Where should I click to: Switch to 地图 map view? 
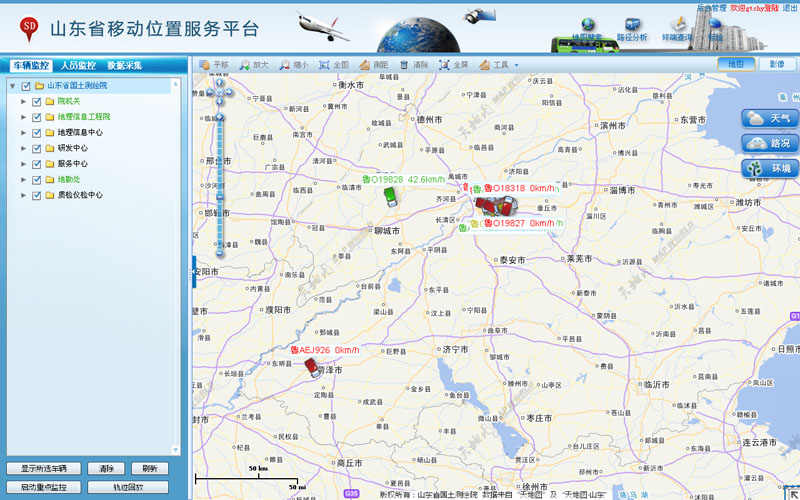[x=736, y=64]
